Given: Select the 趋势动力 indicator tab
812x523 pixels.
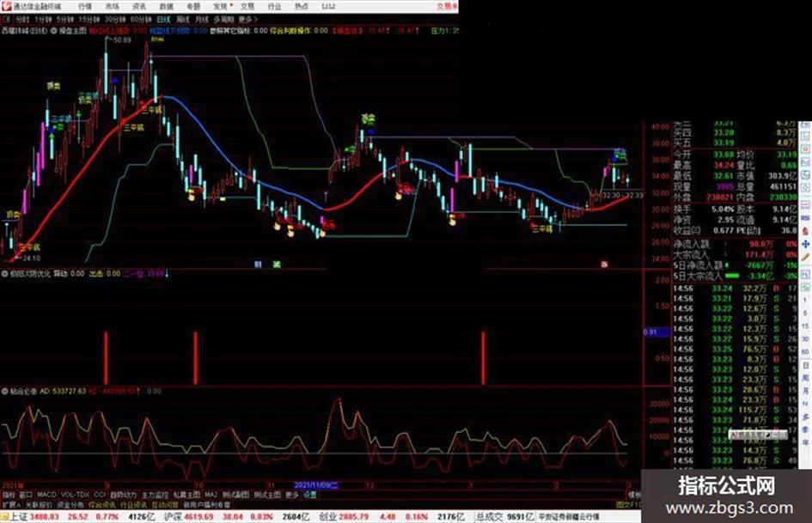Looking at the screenshot, I should point(123,495).
